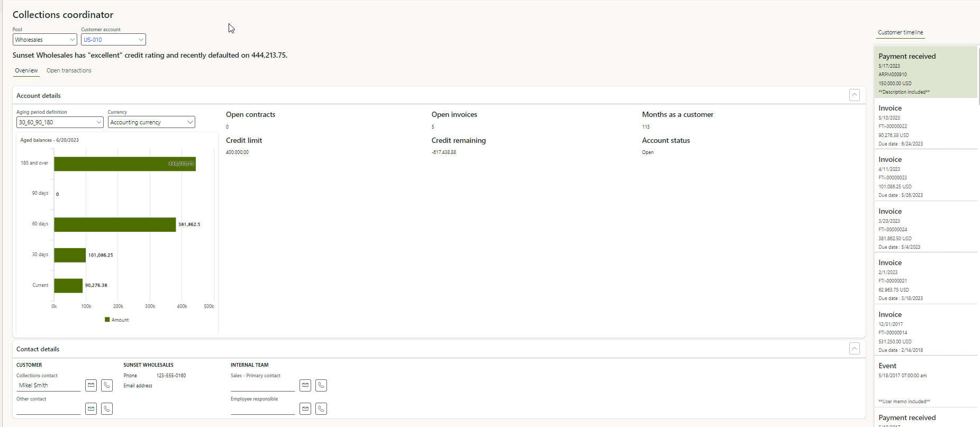Open timeline invoice FTI-00000023
The image size is (980, 427).
(x=925, y=176)
